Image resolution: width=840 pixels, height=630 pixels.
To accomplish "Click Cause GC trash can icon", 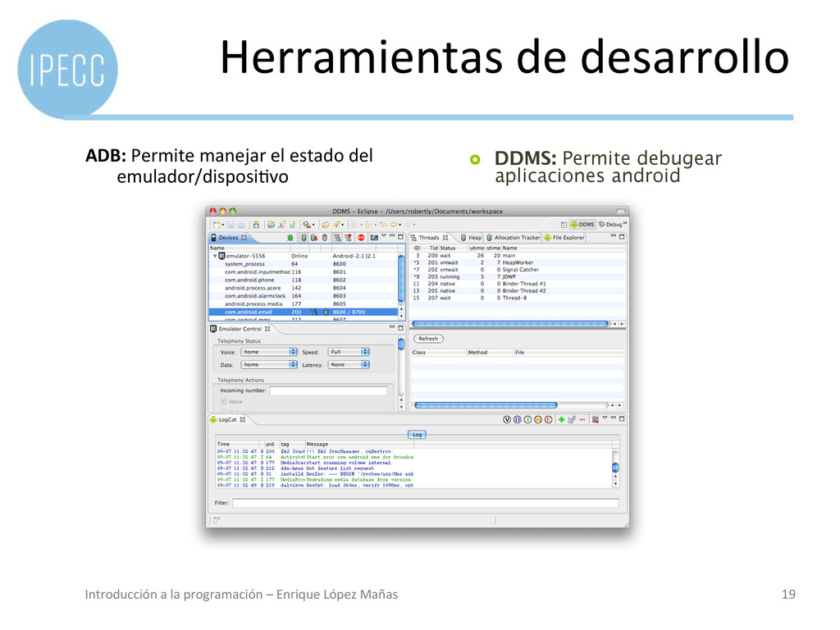I will coord(325,238).
